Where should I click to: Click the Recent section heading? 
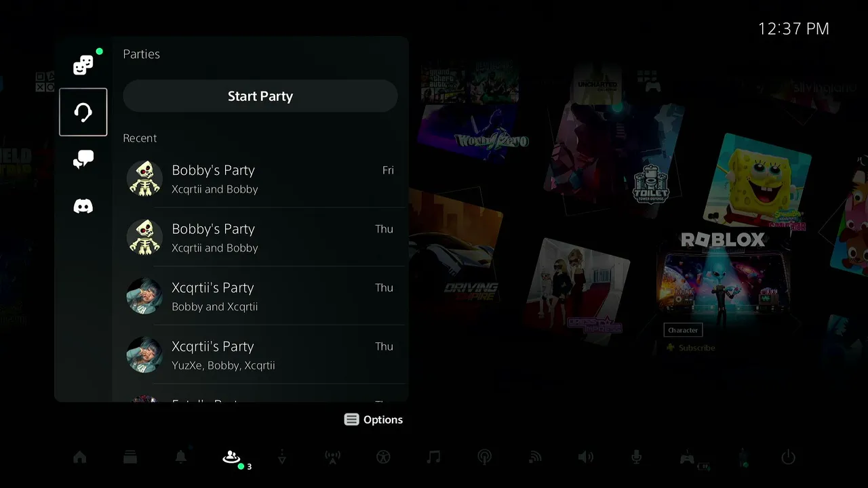click(x=140, y=138)
